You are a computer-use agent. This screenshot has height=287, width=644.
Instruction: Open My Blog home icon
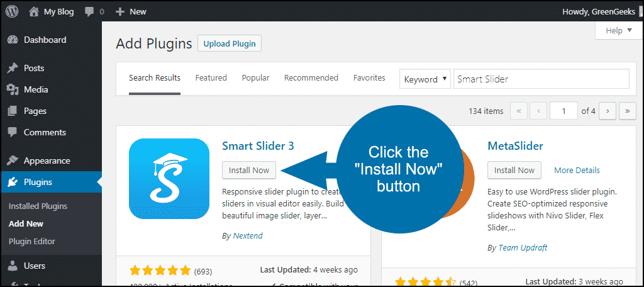[x=35, y=11]
